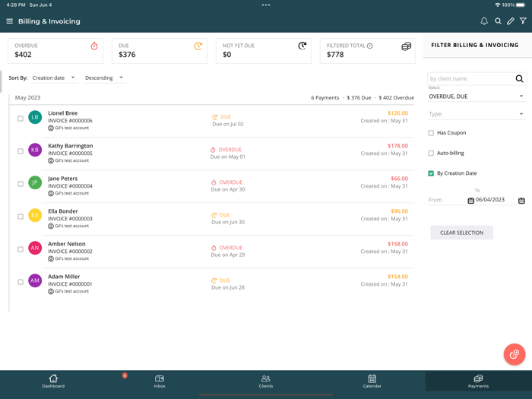The width and height of the screenshot is (532, 399).
Task: Open the To date calendar picker
Action: tap(521, 201)
